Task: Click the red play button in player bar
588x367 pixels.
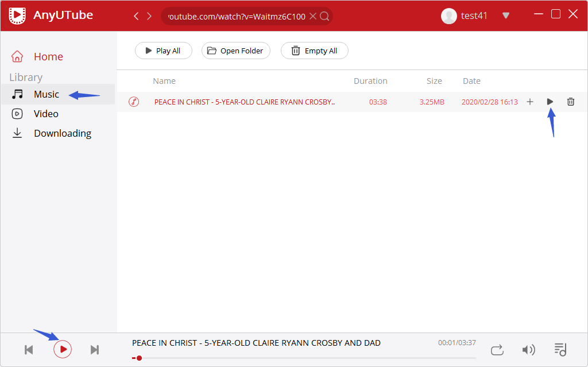Action: coord(63,349)
